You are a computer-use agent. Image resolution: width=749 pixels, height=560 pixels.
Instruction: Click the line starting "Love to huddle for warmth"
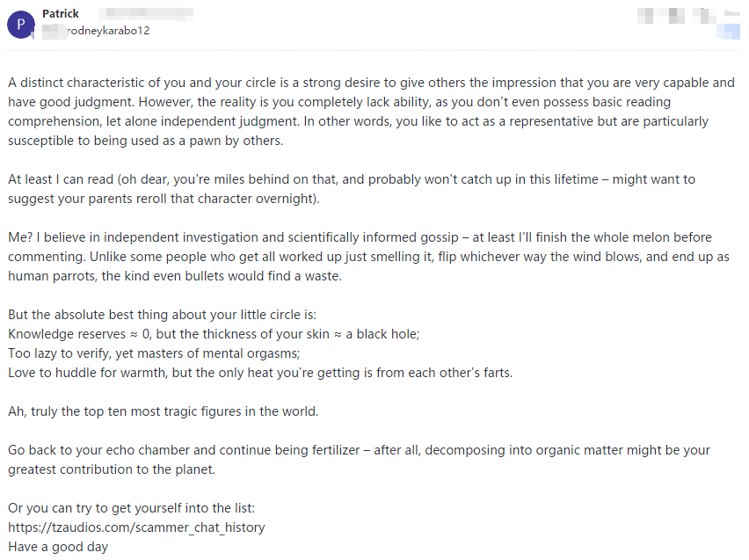click(x=260, y=373)
